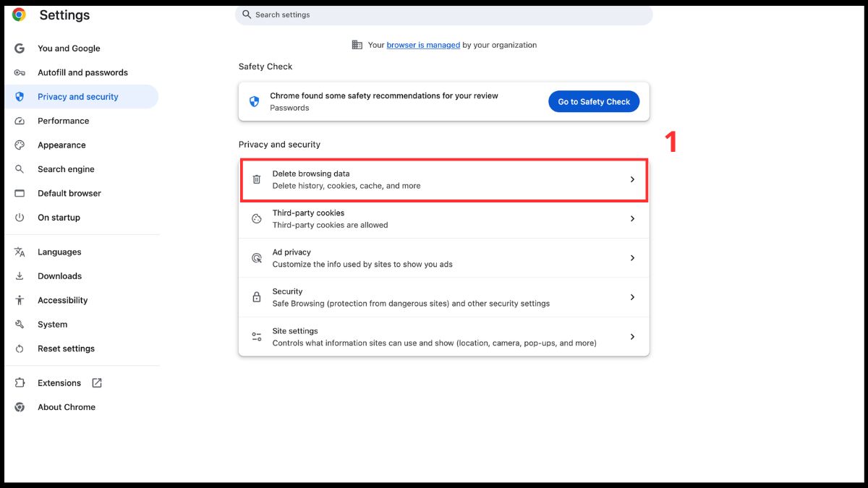Image resolution: width=868 pixels, height=488 pixels.
Task: Open Third-party cookies via its chevron arrow
Action: point(632,219)
